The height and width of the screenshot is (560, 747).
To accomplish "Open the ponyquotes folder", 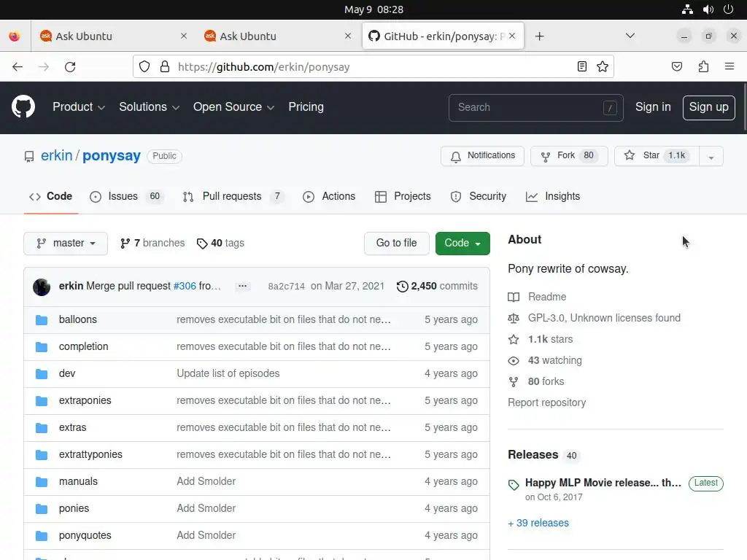I will (85, 536).
